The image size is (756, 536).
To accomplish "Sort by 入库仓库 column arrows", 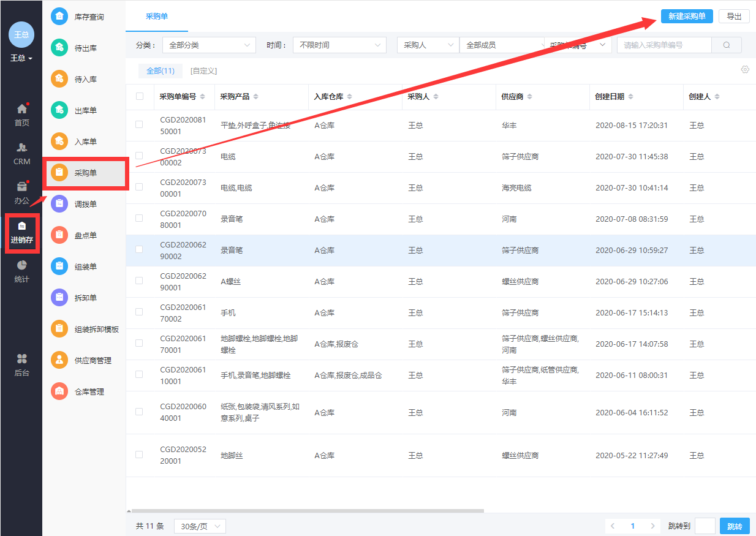I will (x=349, y=97).
